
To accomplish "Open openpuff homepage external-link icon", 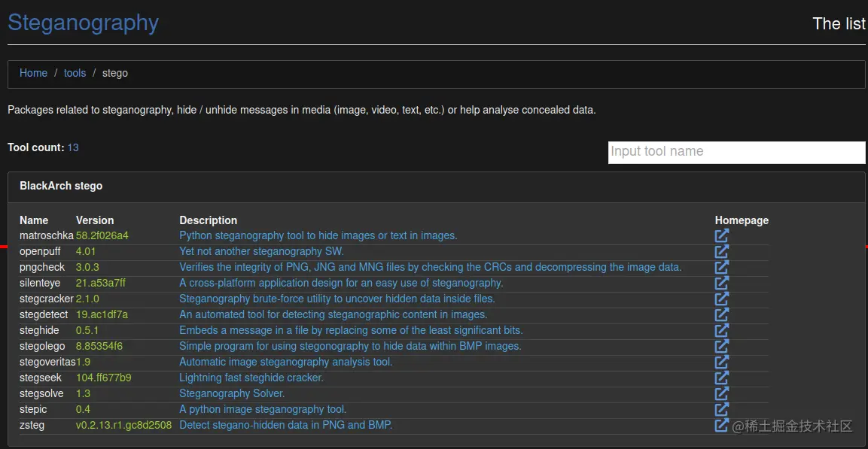I will click(722, 251).
